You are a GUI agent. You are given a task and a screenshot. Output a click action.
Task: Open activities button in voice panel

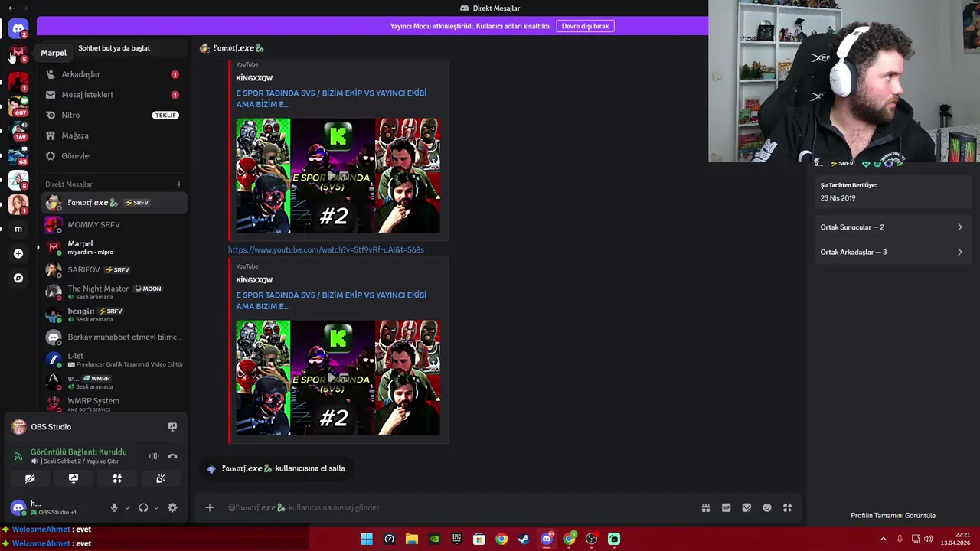[x=117, y=478]
